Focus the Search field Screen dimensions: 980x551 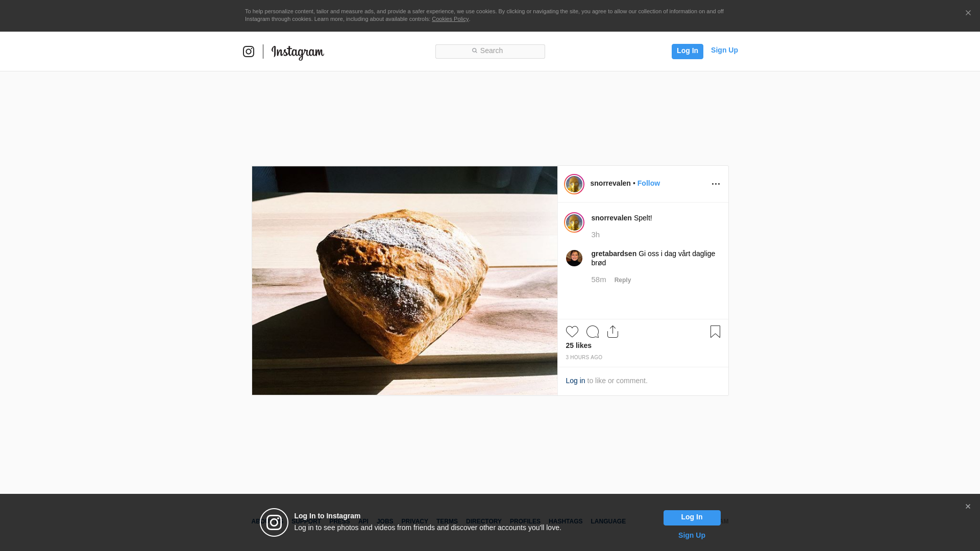coord(490,51)
